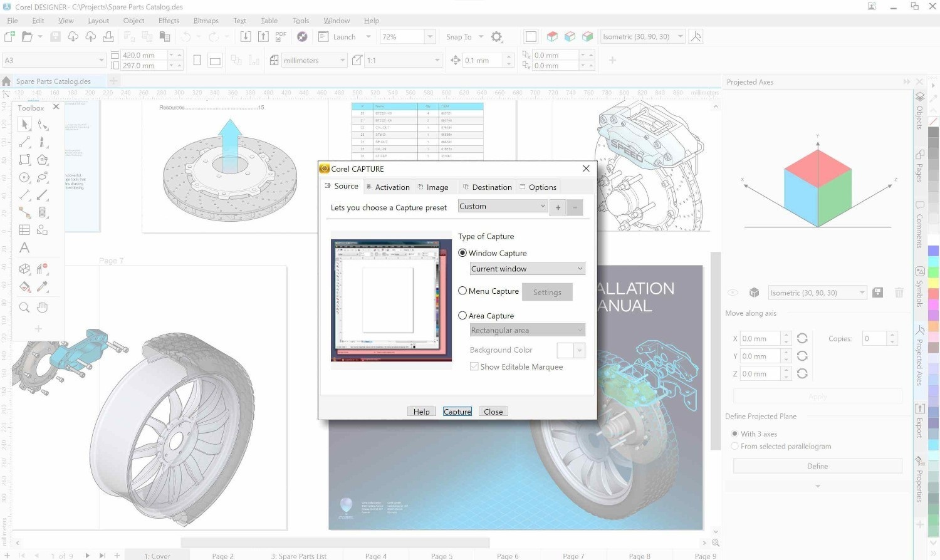Click the New document icon

(9, 37)
